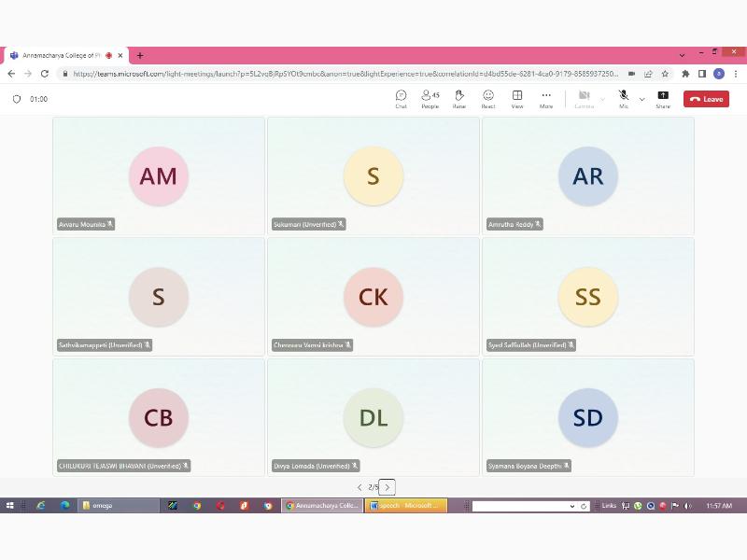
Task: Go to next participant page
Action: pos(388,487)
